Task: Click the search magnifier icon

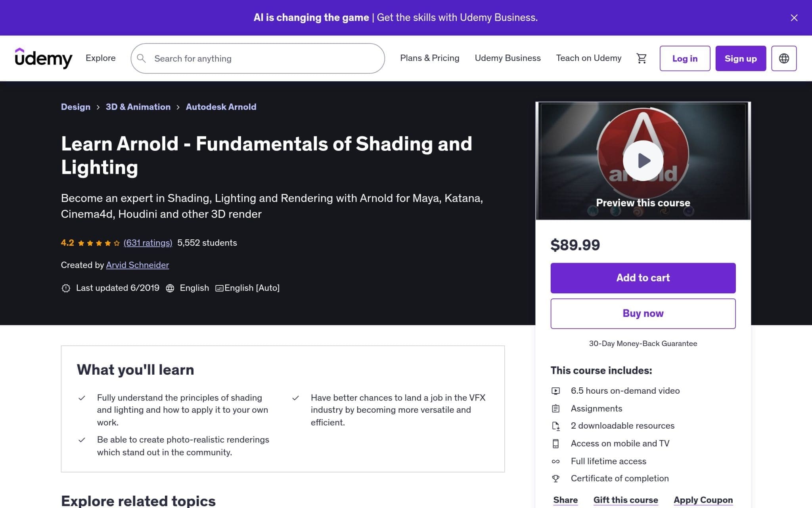Action: click(142, 58)
